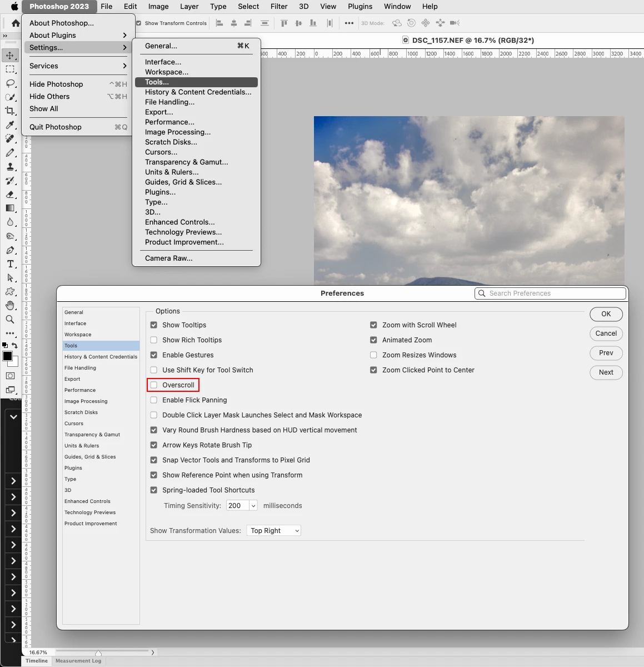Select the Clone Stamp tool

click(x=10, y=166)
